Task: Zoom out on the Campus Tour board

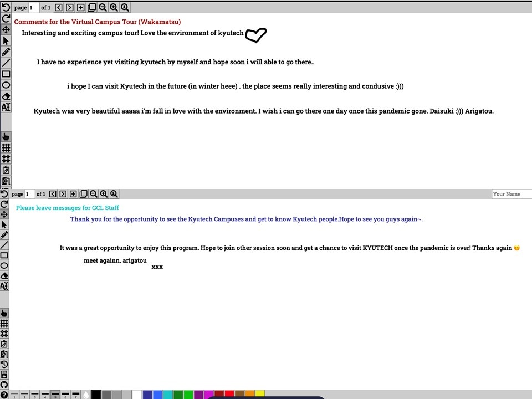Action: click(x=103, y=7)
